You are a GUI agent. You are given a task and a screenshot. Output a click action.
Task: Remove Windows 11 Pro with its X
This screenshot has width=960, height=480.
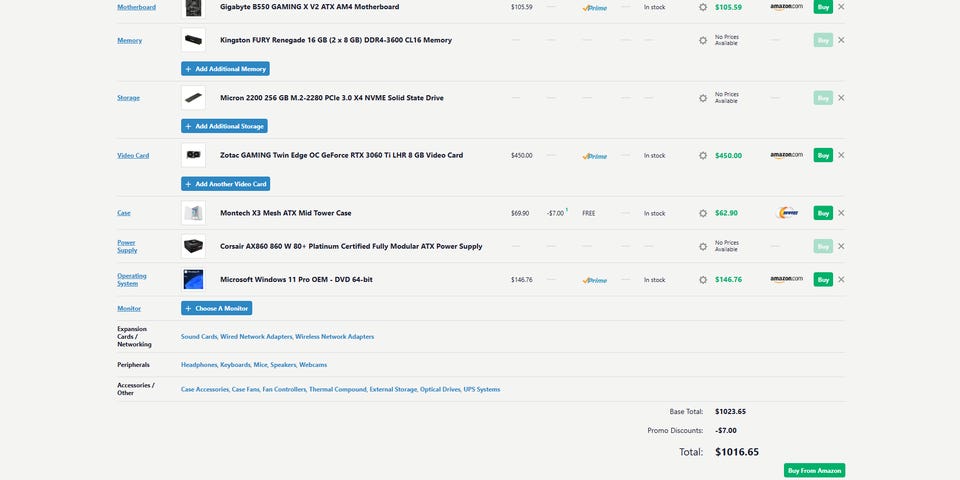(x=841, y=279)
